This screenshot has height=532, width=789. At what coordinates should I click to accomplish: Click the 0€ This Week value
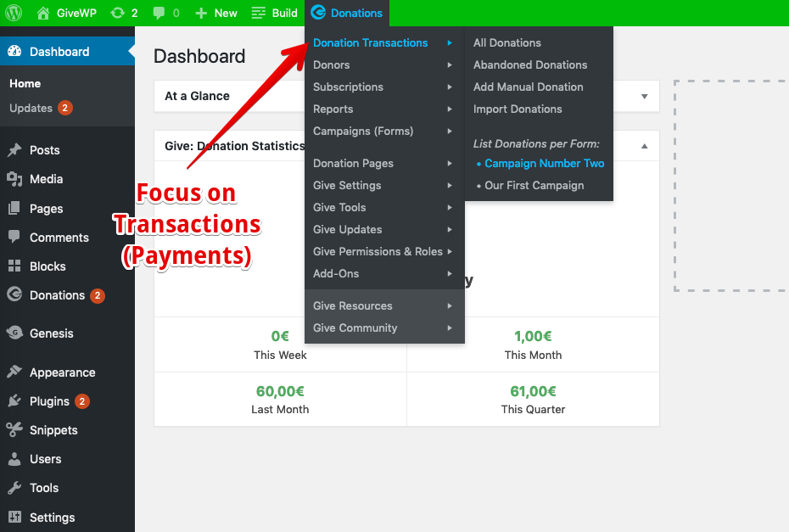[280, 336]
